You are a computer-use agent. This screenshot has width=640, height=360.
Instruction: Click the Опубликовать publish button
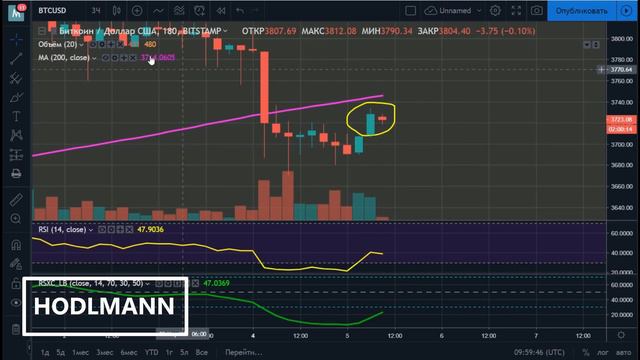tap(581, 11)
